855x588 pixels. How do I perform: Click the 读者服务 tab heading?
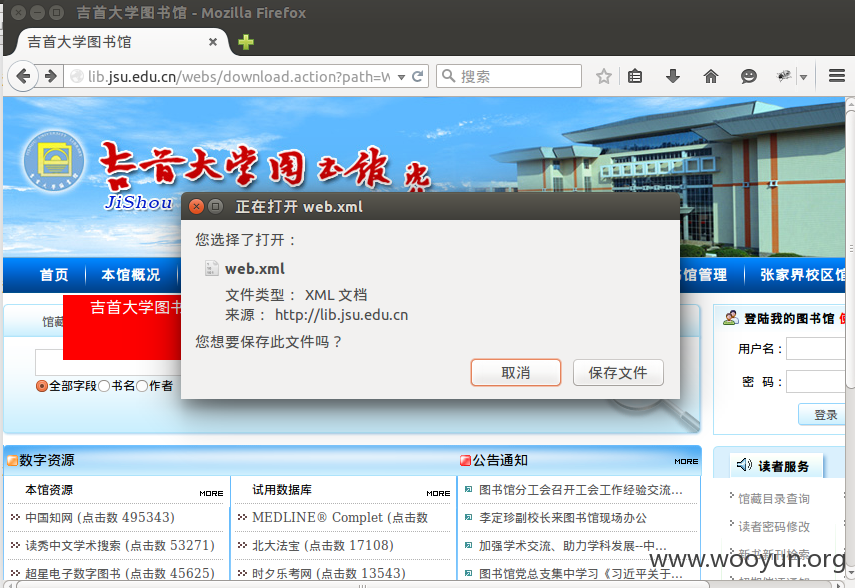click(x=774, y=466)
